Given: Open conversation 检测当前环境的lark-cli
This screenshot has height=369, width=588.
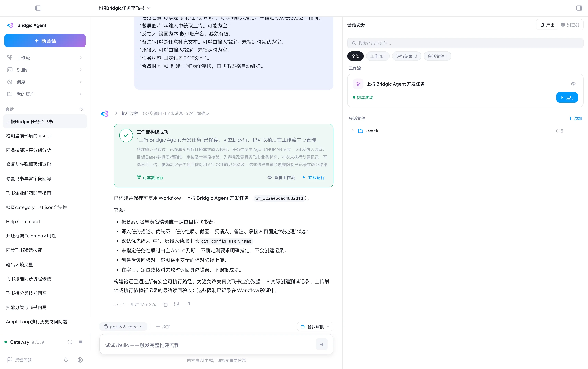Looking at the screenshot, I should (45, 136).
